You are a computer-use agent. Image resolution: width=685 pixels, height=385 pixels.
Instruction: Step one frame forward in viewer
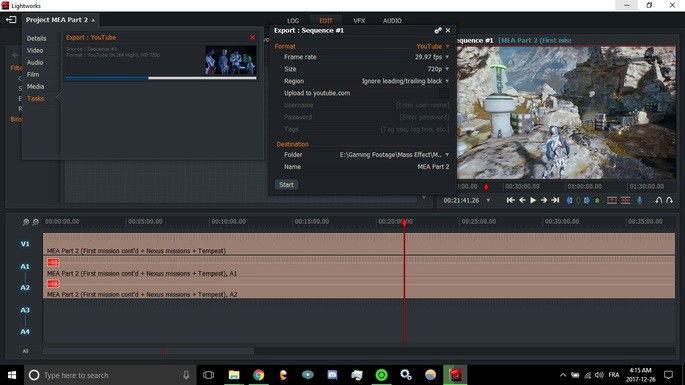[x=544, y=200]
